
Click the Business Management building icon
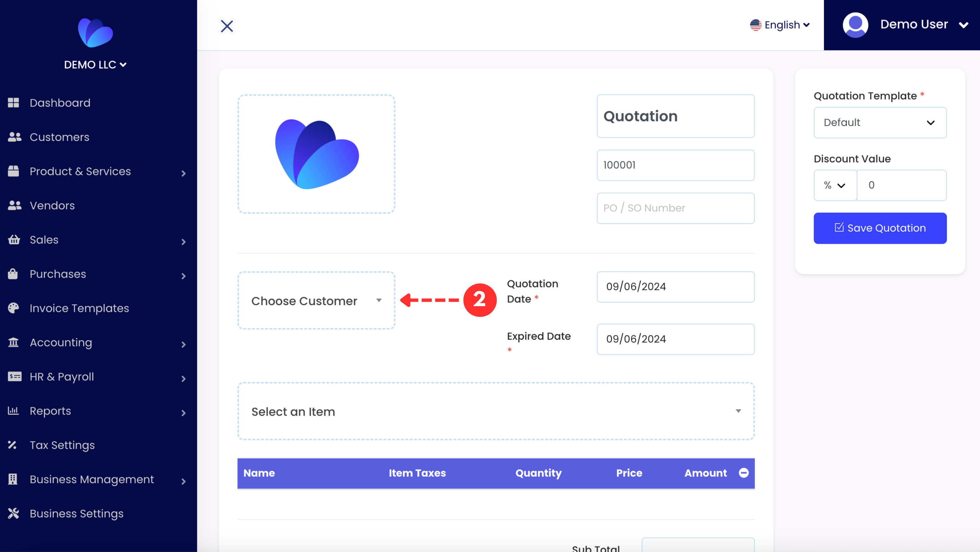[13, 479]
